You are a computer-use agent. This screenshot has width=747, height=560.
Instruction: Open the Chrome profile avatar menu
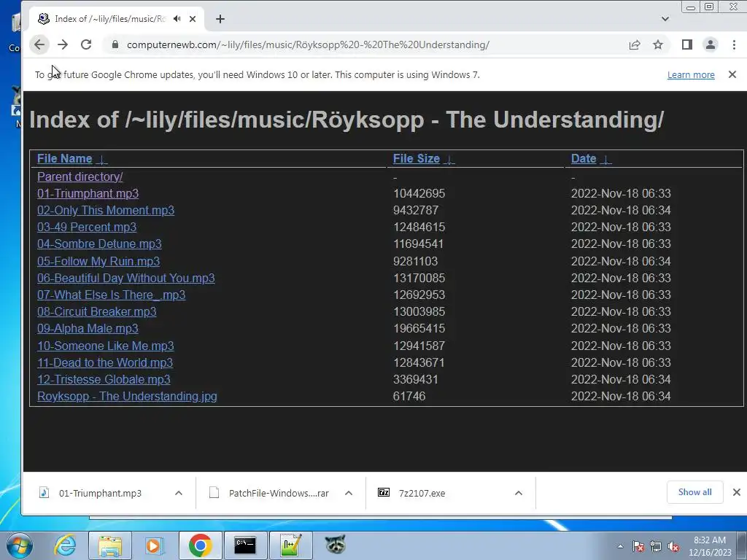(711, 44)
